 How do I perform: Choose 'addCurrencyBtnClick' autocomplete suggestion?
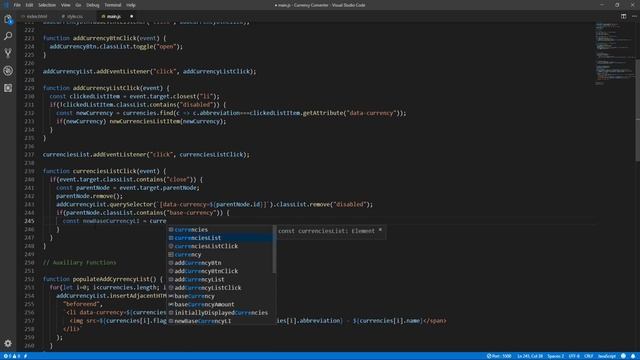pos(220,271)
